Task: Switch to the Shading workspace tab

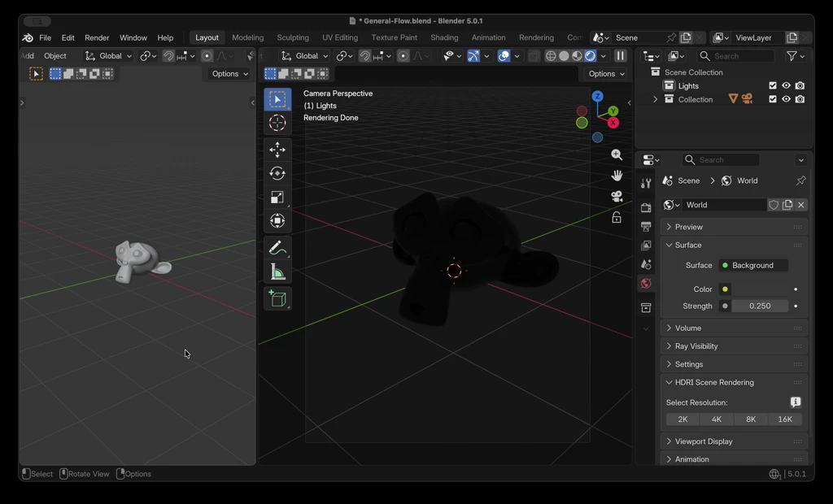Action: click(x=445, y=37)
